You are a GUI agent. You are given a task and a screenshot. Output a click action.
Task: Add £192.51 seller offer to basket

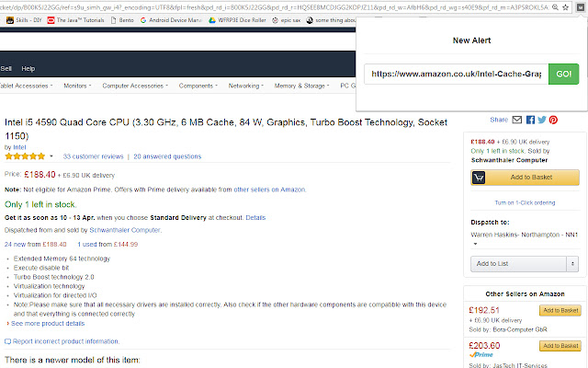[x=560, y=311]
